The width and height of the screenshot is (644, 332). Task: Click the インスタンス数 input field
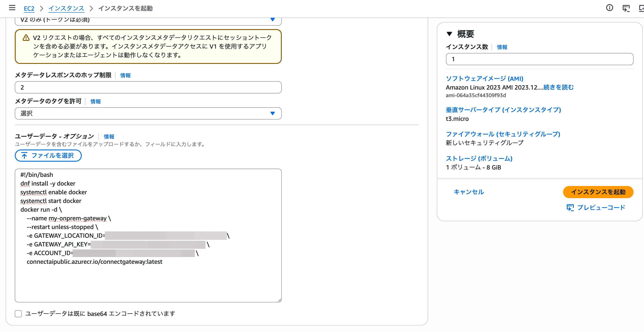(x=539, y=59)
